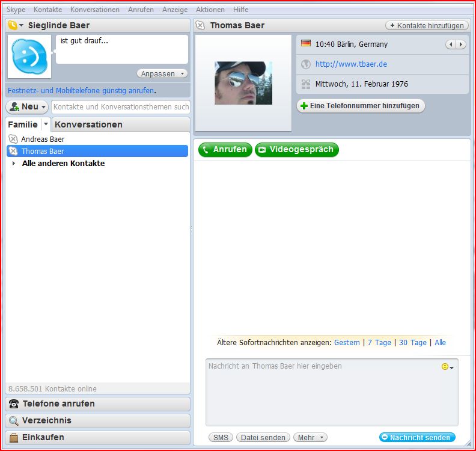Show messages from 7 Tage
476x451 pixels.
[379, 343]
